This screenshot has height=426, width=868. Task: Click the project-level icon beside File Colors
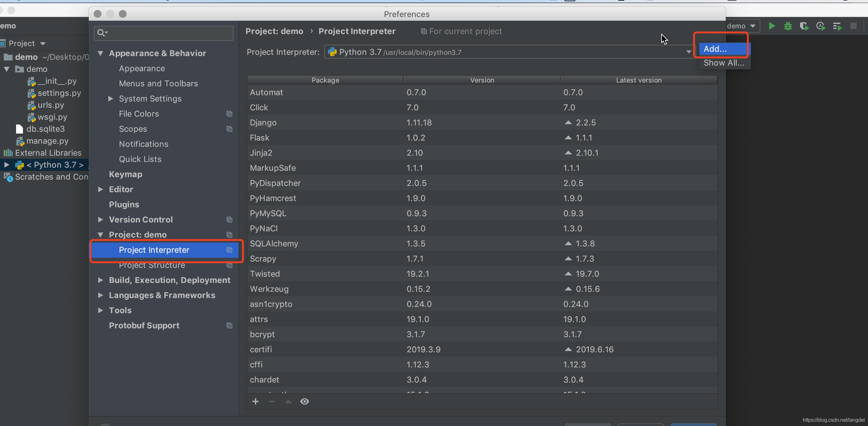tap(229, 114)
